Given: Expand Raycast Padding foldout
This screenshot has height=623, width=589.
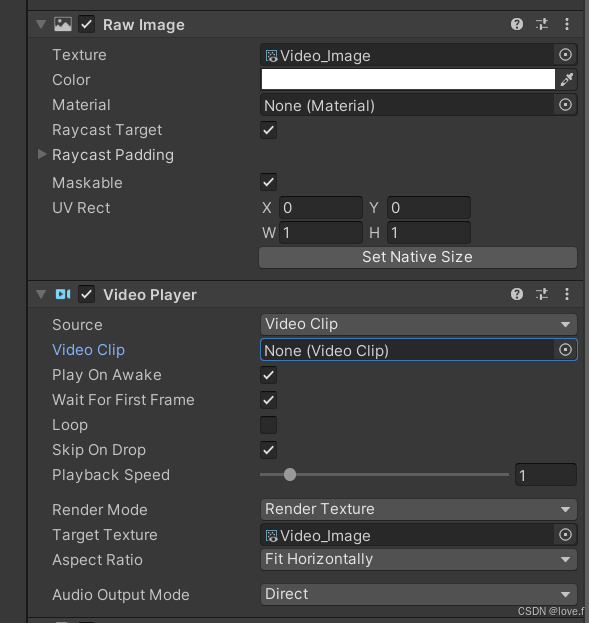Looking at the screenshot, I should 42,154.
